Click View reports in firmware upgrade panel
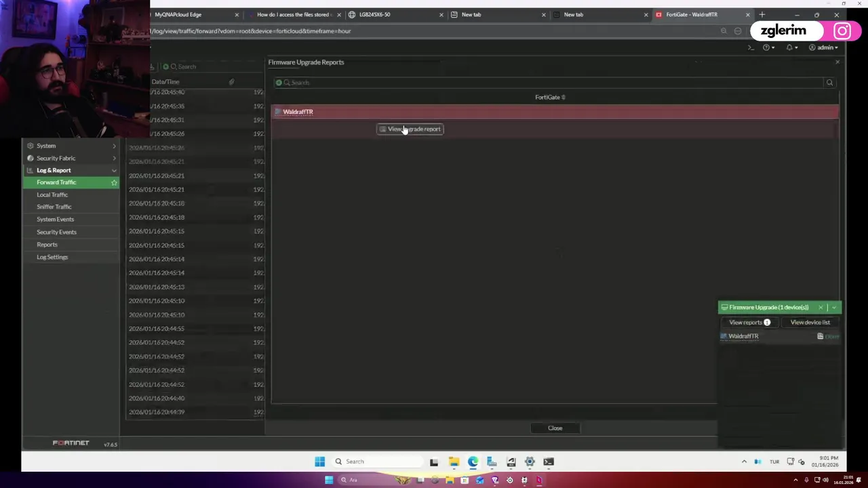The width and height of the screenshot is (868, 488). (749, 323)
